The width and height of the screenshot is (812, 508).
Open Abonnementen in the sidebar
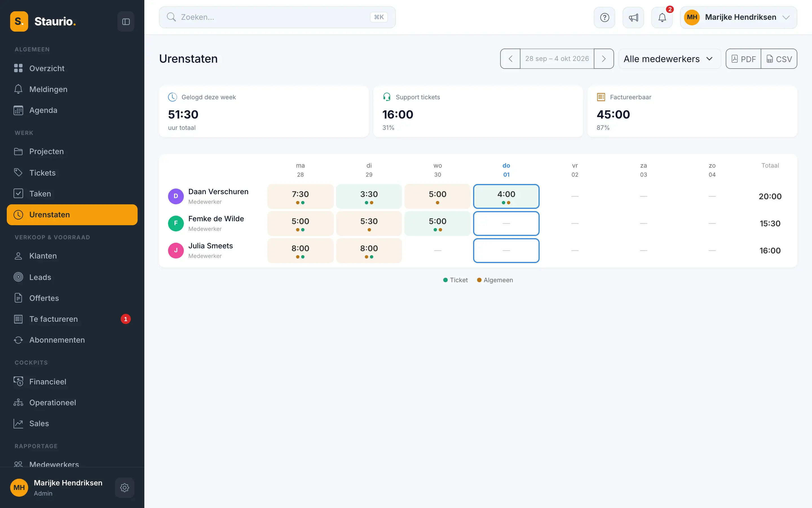coord(72,340)
